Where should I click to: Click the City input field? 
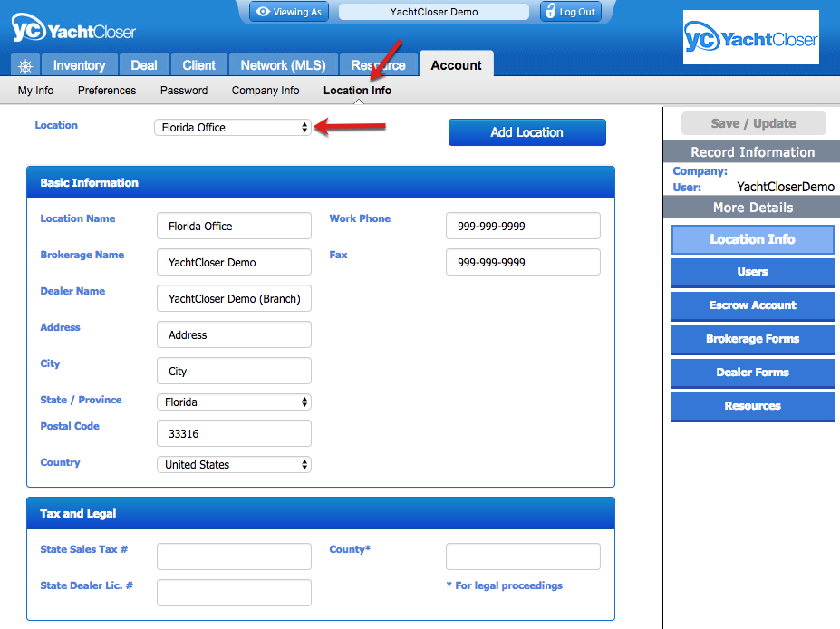234,371
